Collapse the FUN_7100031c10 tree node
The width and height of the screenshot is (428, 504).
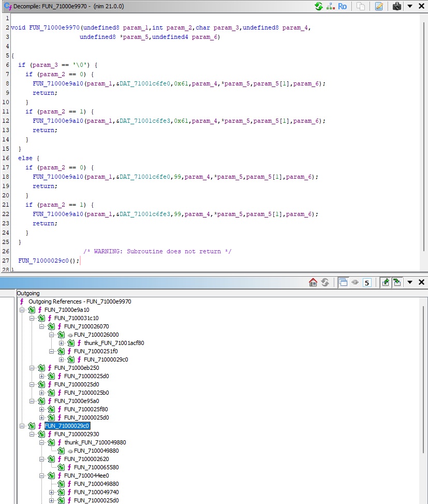coord(32,318)
